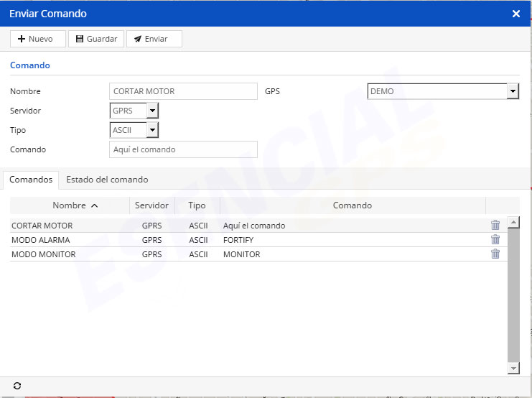Click the scrollbar up arrow
Viewport: 532px width, 398px height.
coord(513,222)
